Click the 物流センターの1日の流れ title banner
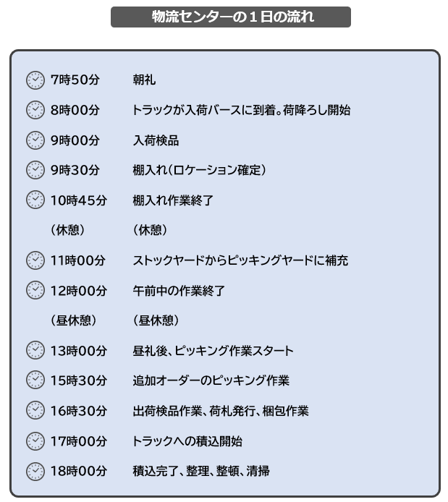The width and height of the screenshot is (448, 502). 231,17
